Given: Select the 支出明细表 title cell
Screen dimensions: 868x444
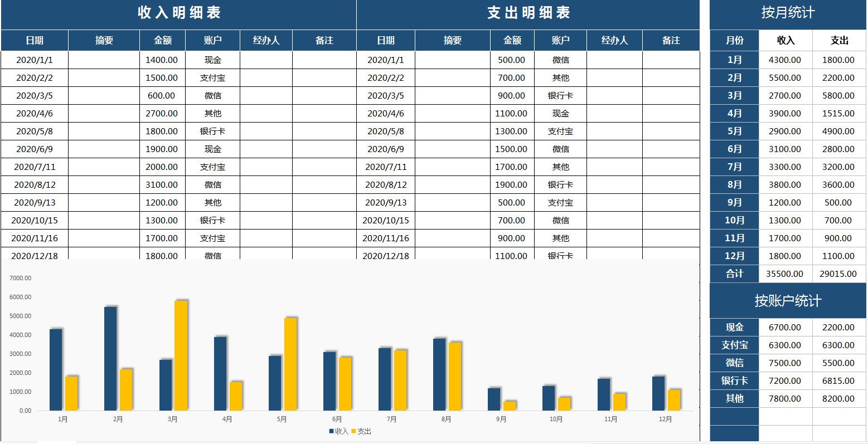Looking at the screenshot, I should 528,14.
